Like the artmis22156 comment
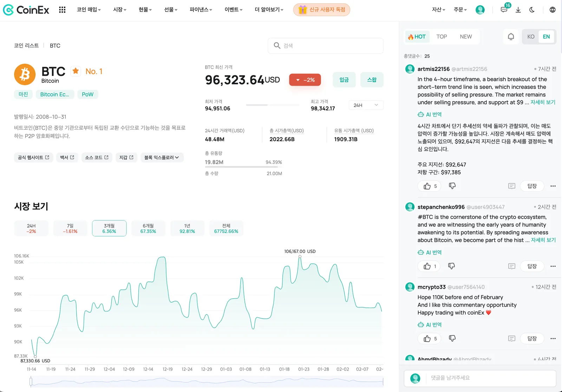 (x=430, y=186)
